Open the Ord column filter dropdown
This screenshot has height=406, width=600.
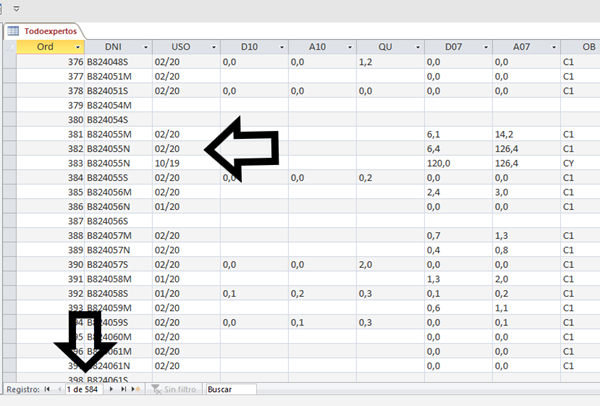[78, 47]
